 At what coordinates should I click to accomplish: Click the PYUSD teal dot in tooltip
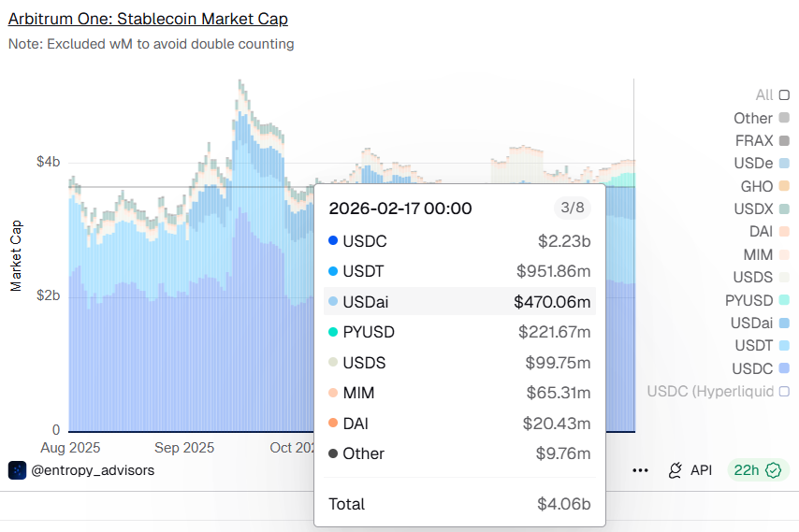[333, 332]
